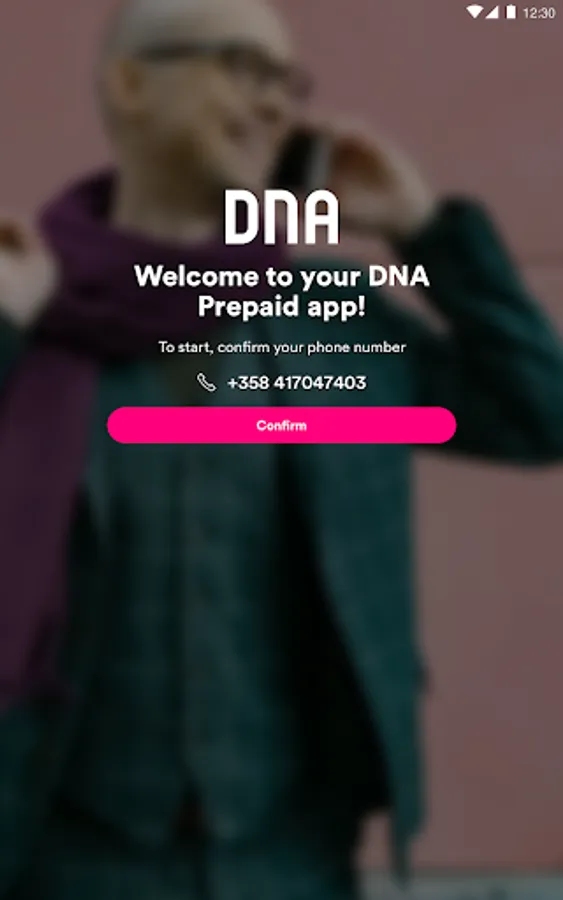Click the 'Prepaid app!' heading line
563x900 pixels.
tap(282, 307)
